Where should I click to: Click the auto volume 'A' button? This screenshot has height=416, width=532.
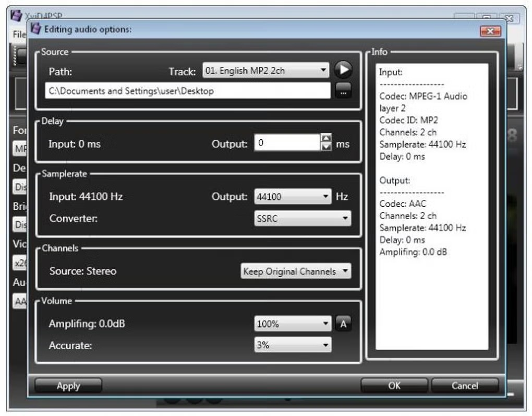click(343, 324)
